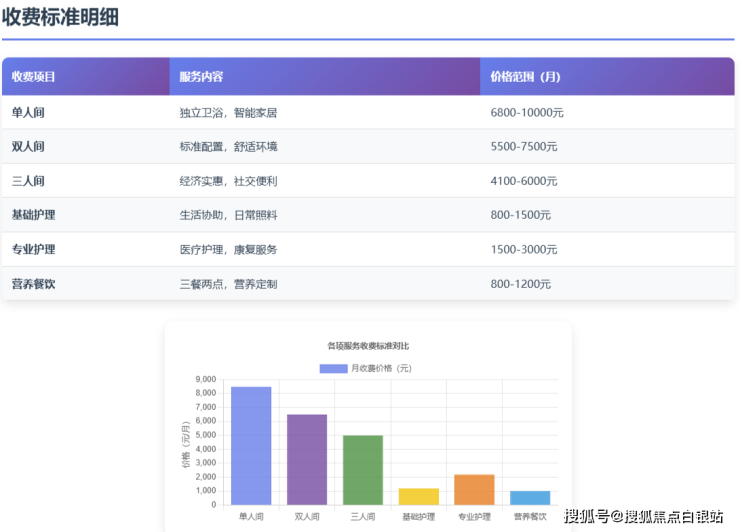
Task: Click the 月收费价格（元）legend label text
Action: [x=381, y=368]
